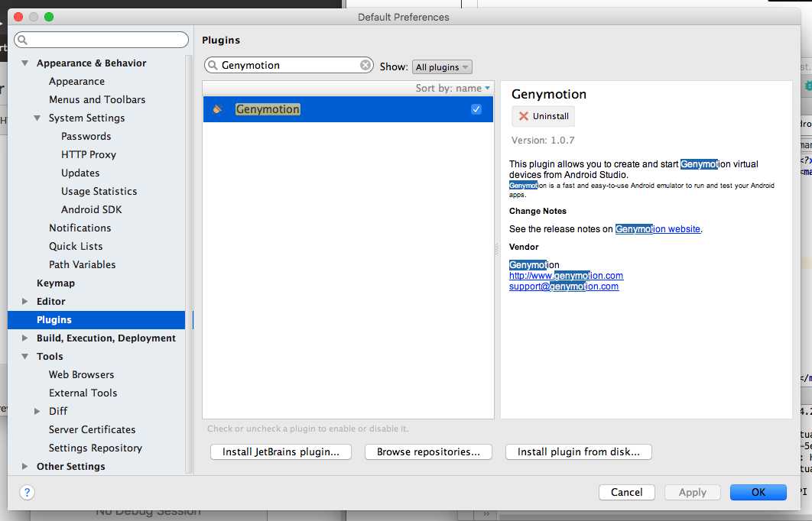812x521 pixels.
Task: Open Sort by name dropdown
Action: pos(453,88)
